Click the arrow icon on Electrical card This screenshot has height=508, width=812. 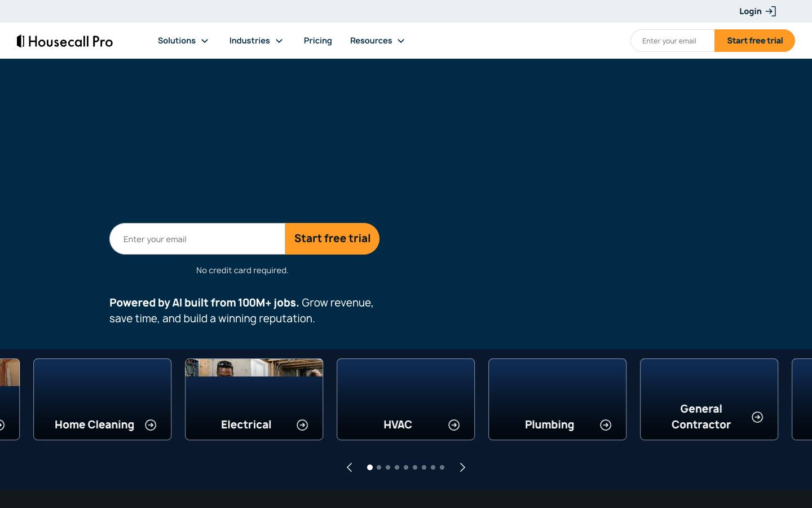tap(302, 425)
